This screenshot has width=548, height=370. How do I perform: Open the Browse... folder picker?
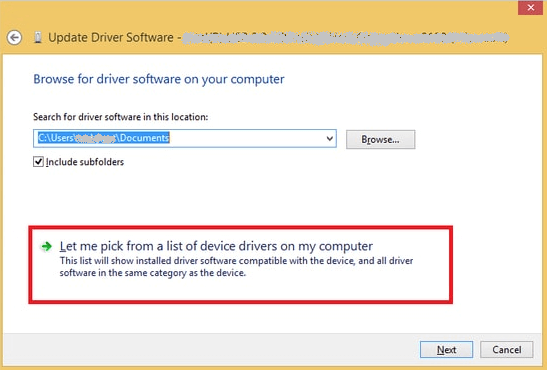tap(381, 139)
